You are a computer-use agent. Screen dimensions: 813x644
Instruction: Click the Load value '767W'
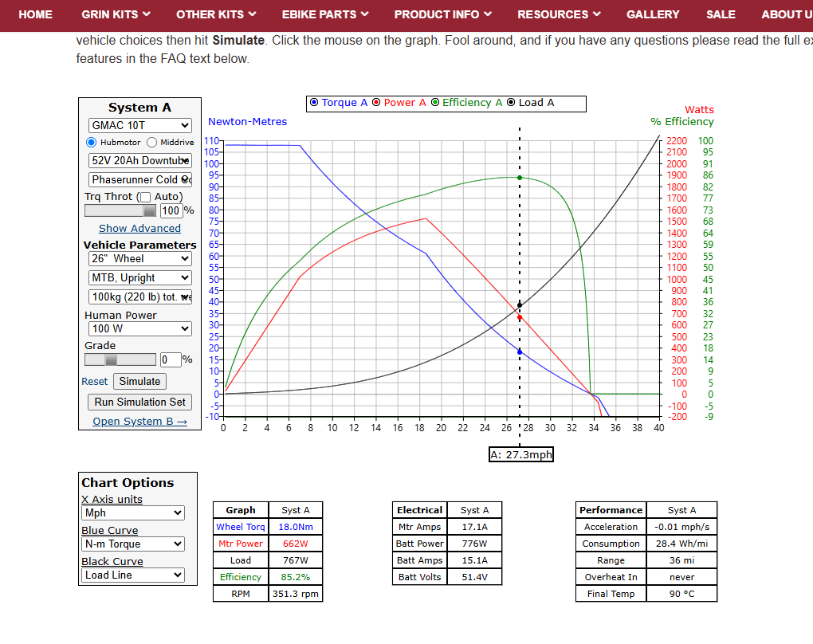296,560
